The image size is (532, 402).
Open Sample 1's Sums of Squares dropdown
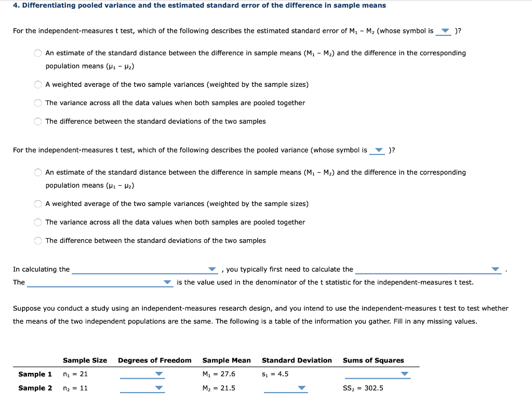coord(406,374)
